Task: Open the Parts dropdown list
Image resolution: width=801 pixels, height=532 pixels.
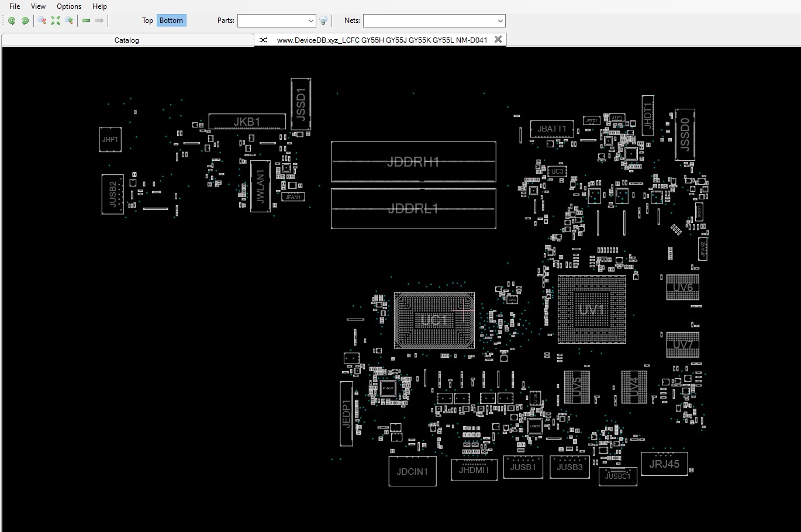Action: (x=312, y=20)
